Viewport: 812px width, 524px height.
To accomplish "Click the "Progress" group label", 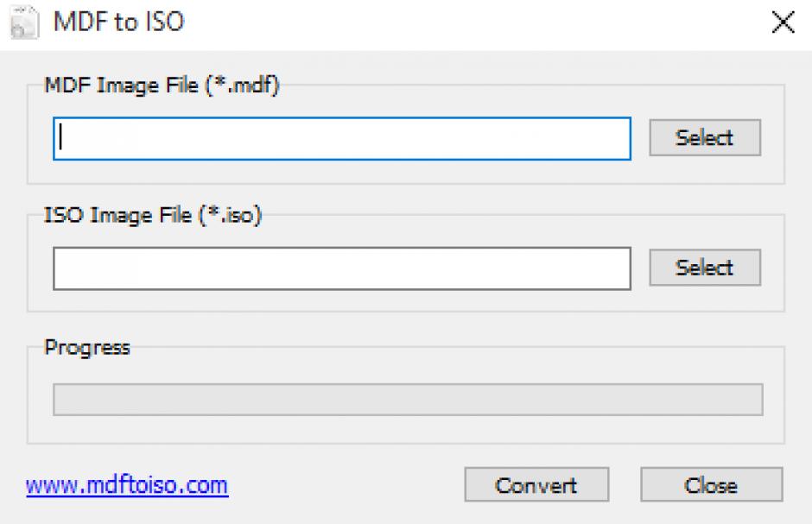I will (x=87, y=348).
